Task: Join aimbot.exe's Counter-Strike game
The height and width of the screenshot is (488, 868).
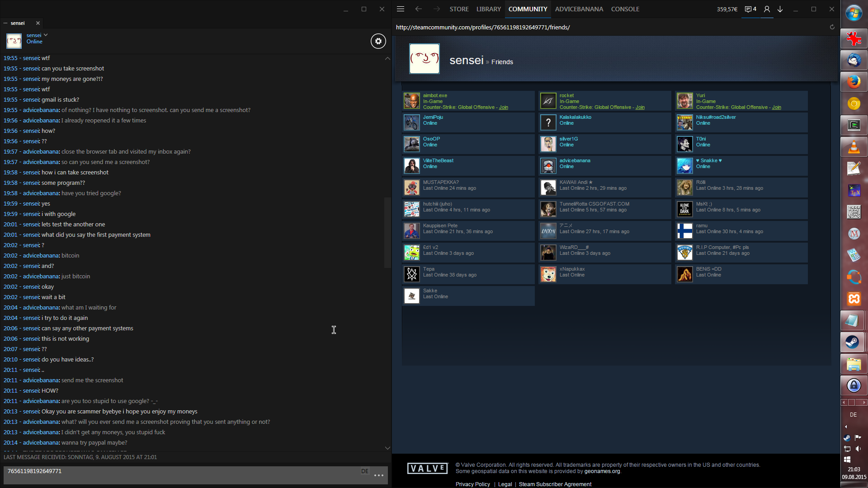Action: tap(503, 108)
